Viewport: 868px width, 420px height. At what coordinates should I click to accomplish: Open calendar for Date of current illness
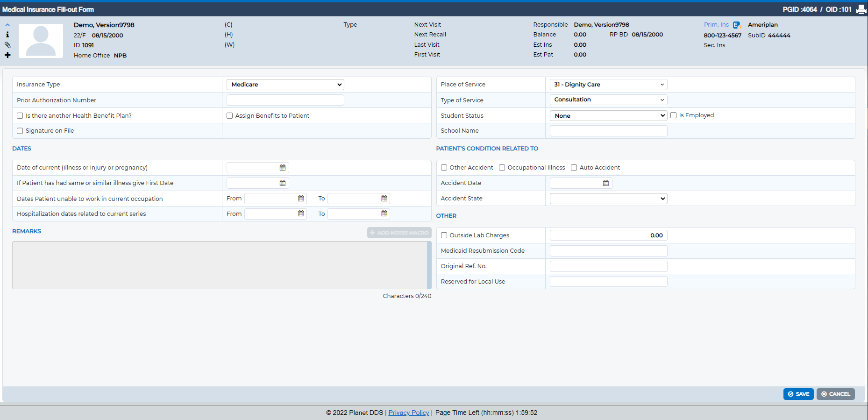pyautogui.click(x=283, y=168)
